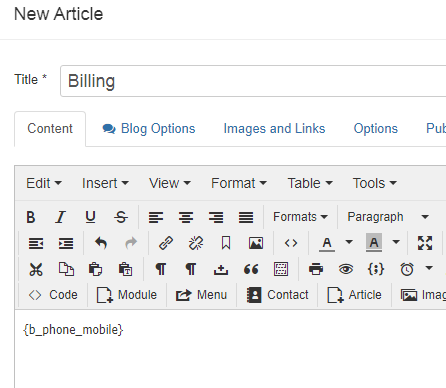
Task: Click the Article button
Action: (355, 295)
